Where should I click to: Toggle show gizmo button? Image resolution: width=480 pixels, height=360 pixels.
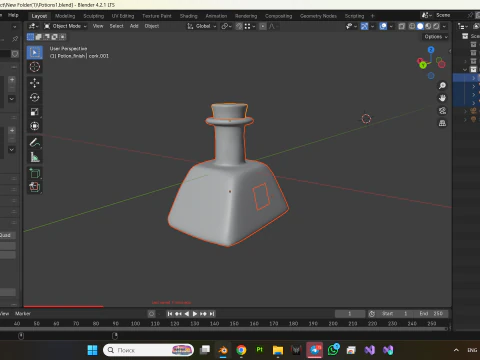(364, 26)
